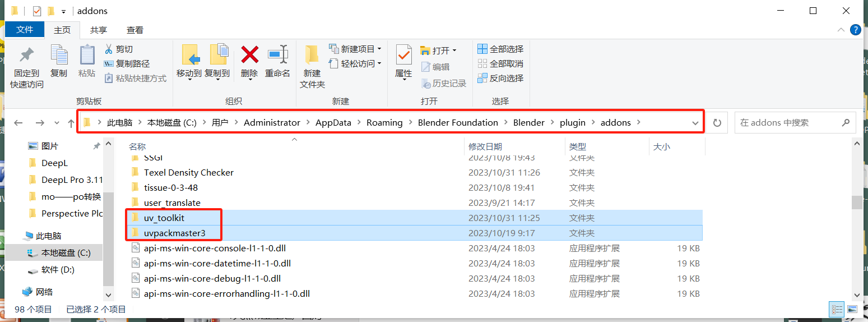Click the Refresh button beside address bar
This screenshot has height=322, width=868.
[717, 123]
